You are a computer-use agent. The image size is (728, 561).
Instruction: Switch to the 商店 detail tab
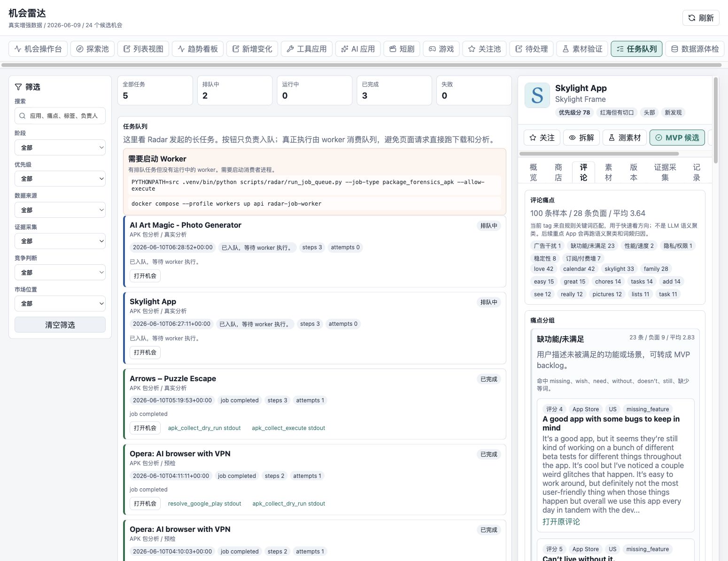558,172
